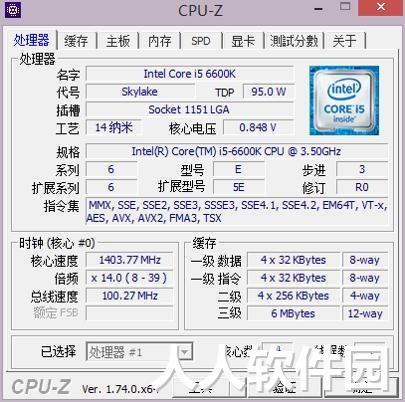
Task: Select the 处理器 tab
Action: 31,40
